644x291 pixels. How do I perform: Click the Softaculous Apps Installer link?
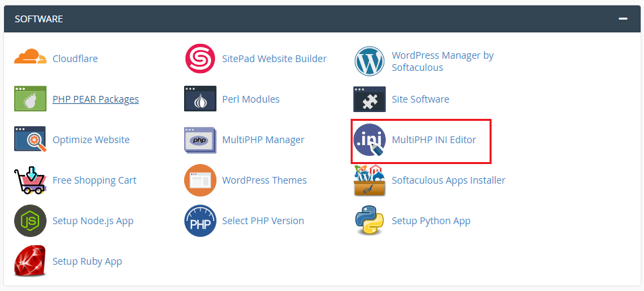pyautogui.click(x=448, y=180)
